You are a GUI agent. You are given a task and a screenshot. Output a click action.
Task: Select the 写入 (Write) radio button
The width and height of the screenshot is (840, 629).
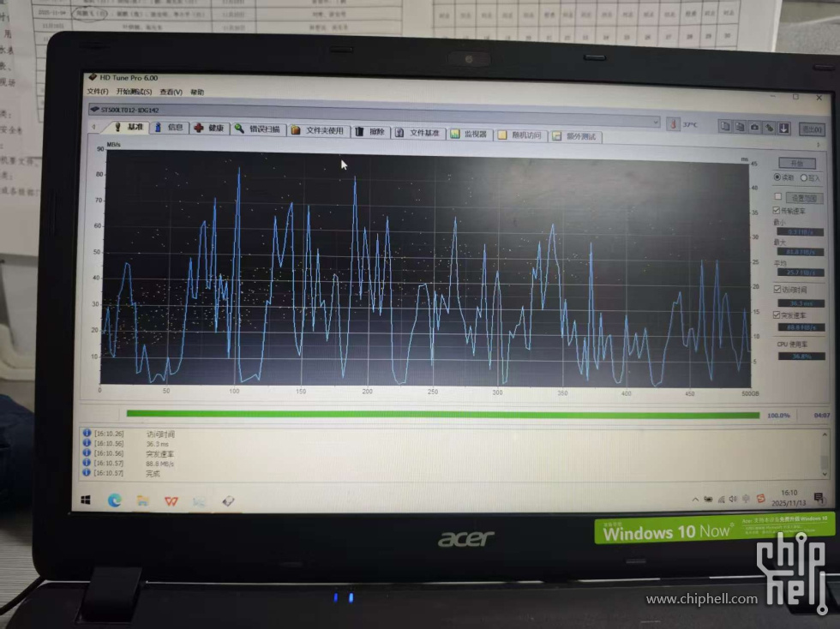(803, 178)
